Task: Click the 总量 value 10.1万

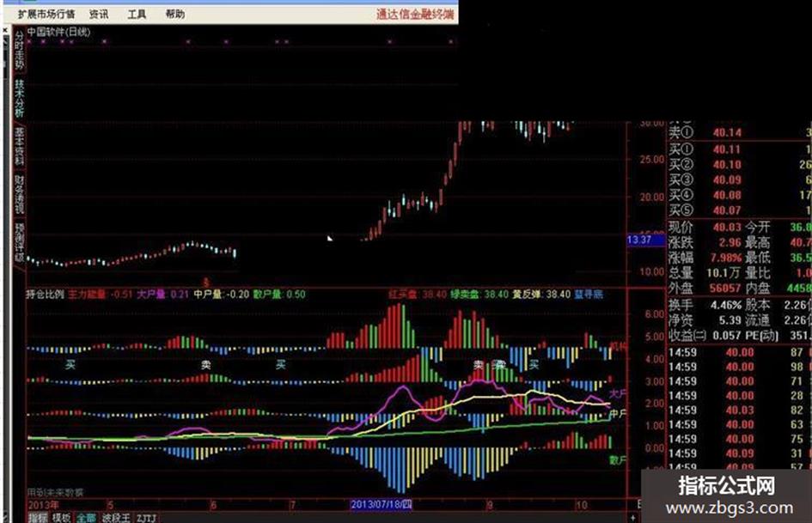Action: tap(725, 273)
